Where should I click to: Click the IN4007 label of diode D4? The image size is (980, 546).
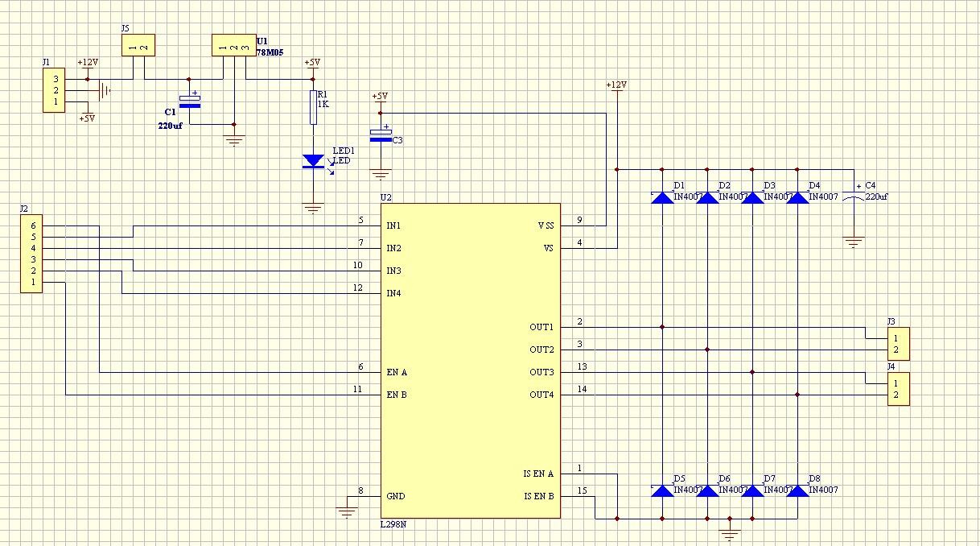click(x=823, y=196)
